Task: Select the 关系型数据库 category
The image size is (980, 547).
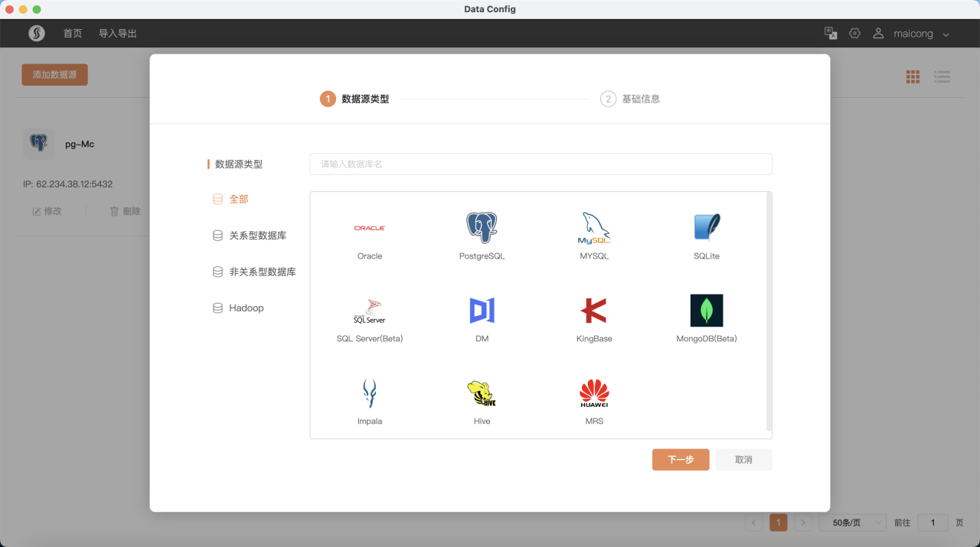Action: click(x=250, y=236)
